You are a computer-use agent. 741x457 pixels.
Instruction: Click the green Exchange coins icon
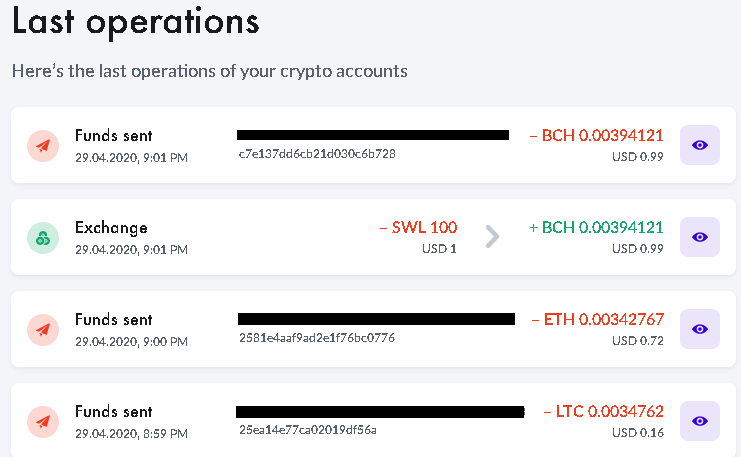point(43,238)
